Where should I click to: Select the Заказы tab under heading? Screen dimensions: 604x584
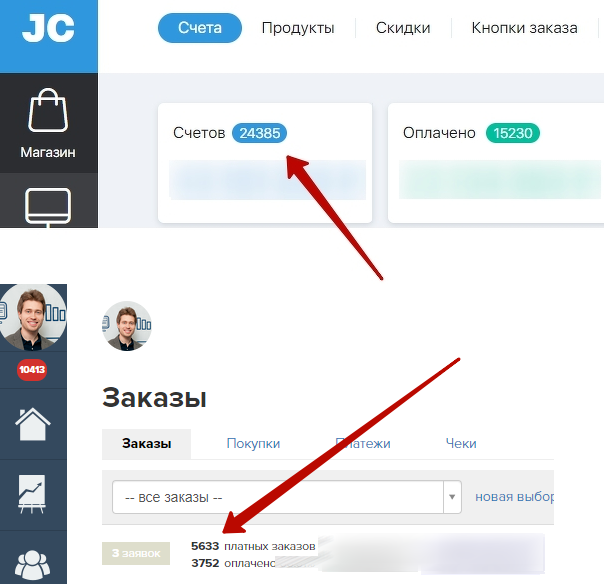click(146, 444)
